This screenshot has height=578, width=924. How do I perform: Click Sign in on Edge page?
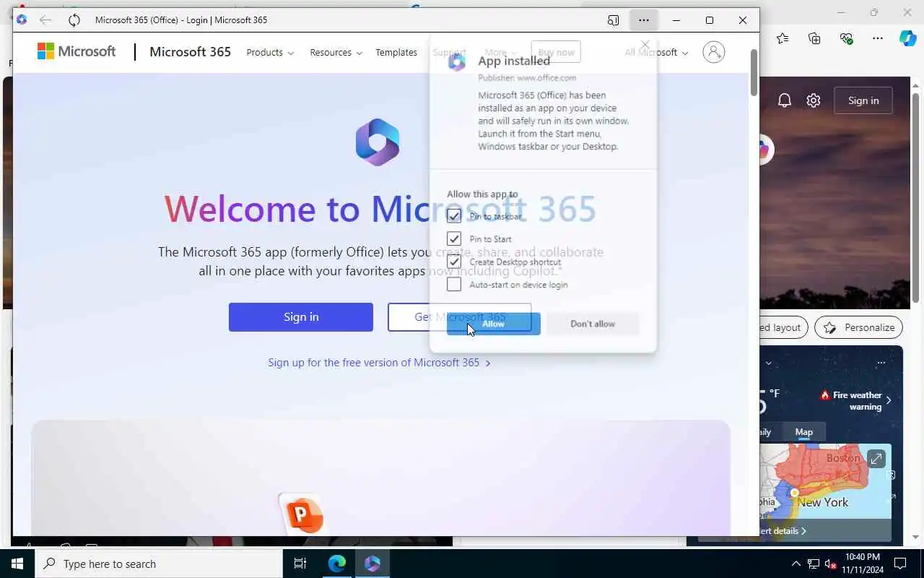tap(863, 100)
